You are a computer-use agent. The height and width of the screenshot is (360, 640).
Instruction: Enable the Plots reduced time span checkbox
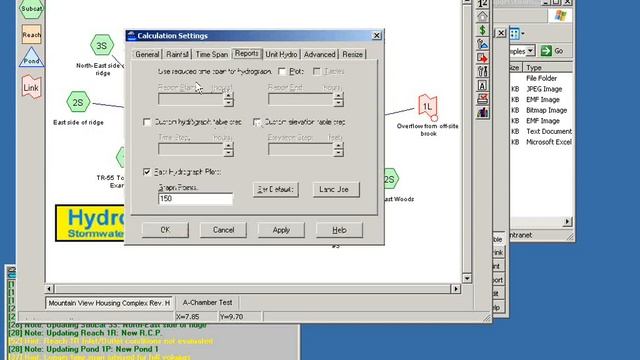282,71
